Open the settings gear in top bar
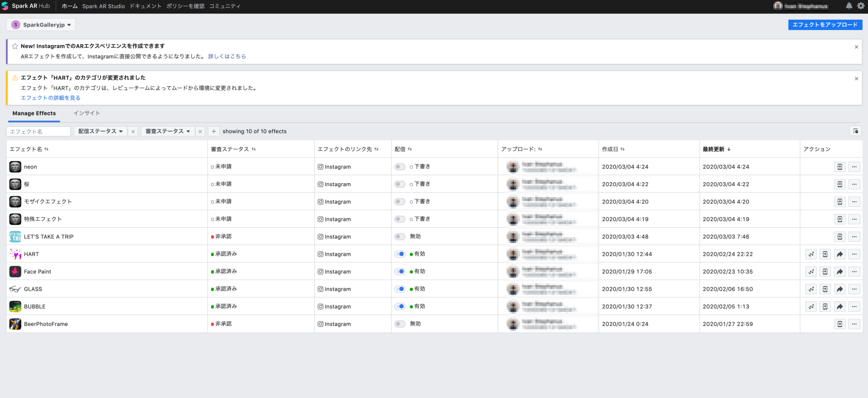868x398 pixels. click(x=861, y=6)
